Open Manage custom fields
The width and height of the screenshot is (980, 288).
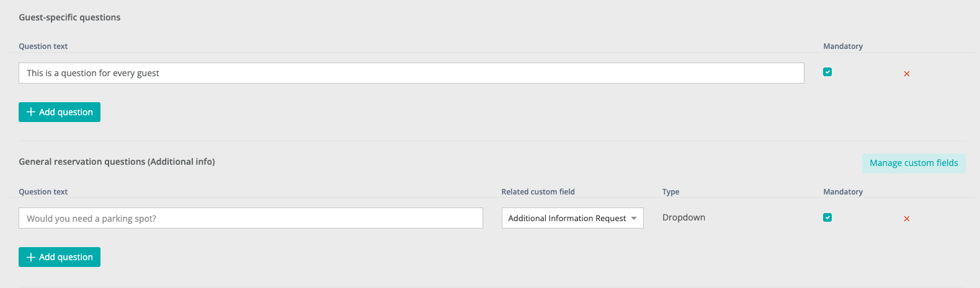tap(913, 163)
